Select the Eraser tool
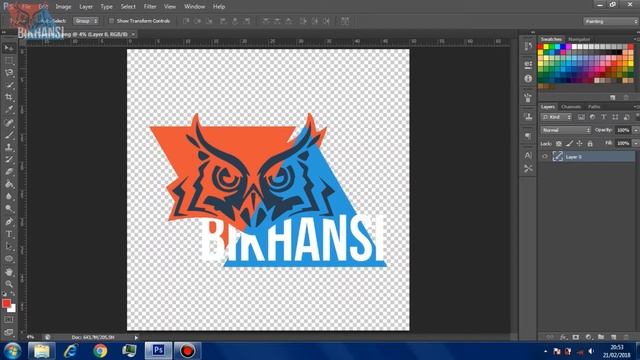Image resolution: width=640 pixels, height=360 pixels. (x=9, y=172)
